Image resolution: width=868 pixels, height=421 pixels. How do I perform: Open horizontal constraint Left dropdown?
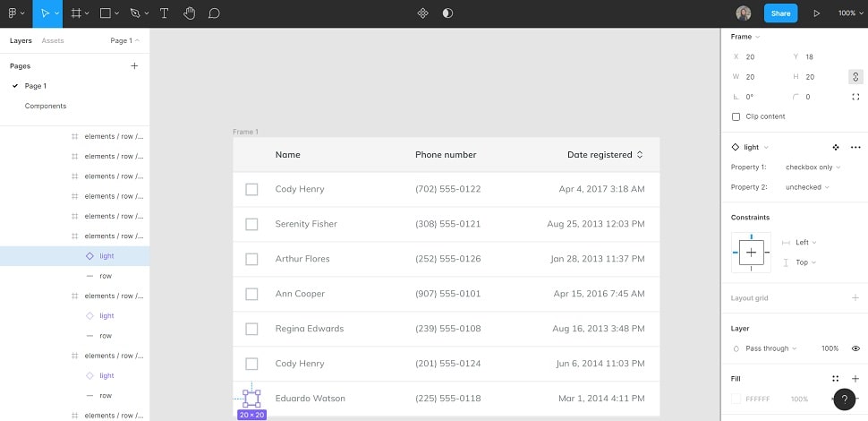pyautogui.click(x=805, y=243)
